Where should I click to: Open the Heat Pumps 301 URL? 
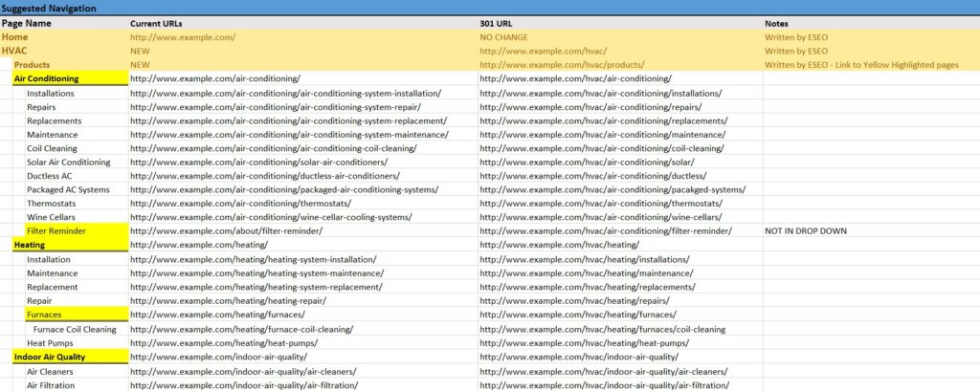(583, 342)
